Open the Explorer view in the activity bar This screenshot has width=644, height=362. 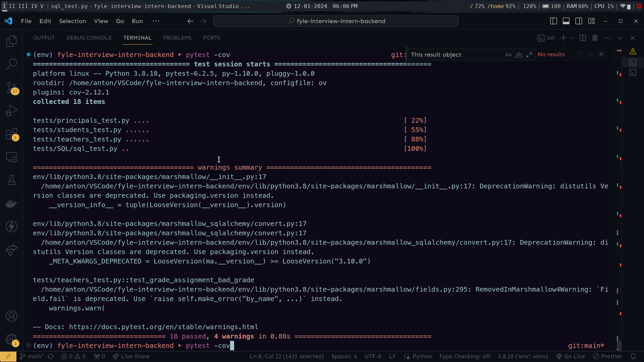click(x=11, y=41)
